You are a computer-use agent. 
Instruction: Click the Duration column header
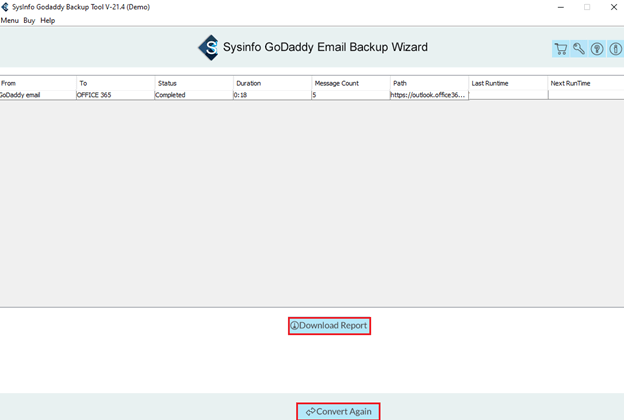pyautogui.click(x=272, y=83)
